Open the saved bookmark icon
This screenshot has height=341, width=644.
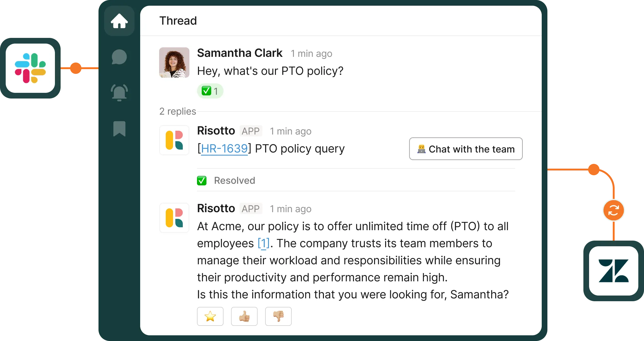tap(119, 129)
